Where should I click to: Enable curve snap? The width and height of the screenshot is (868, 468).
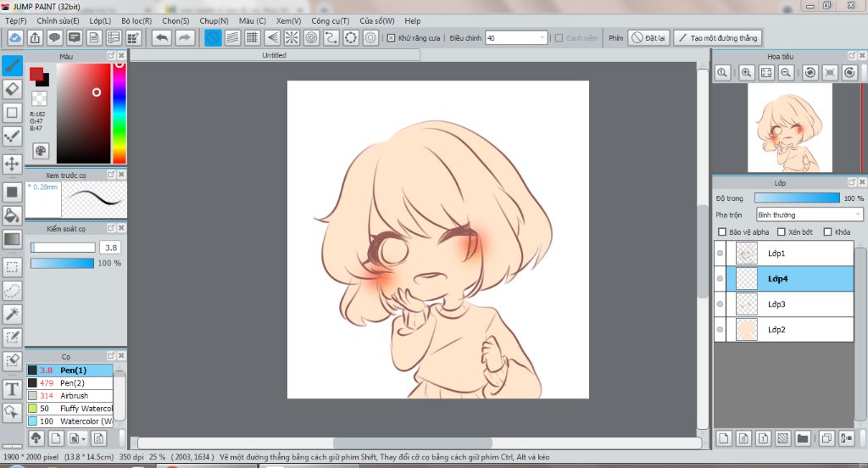coord(331,37)
